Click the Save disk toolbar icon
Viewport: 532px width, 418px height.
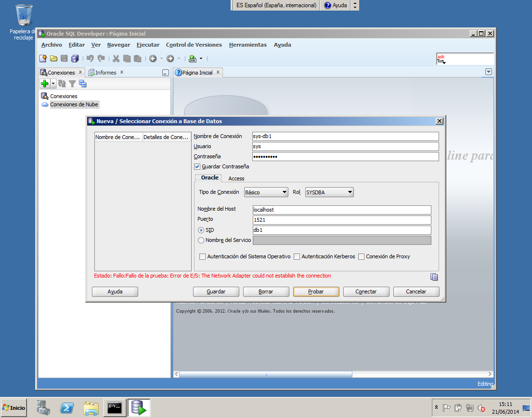pos(64,59)
